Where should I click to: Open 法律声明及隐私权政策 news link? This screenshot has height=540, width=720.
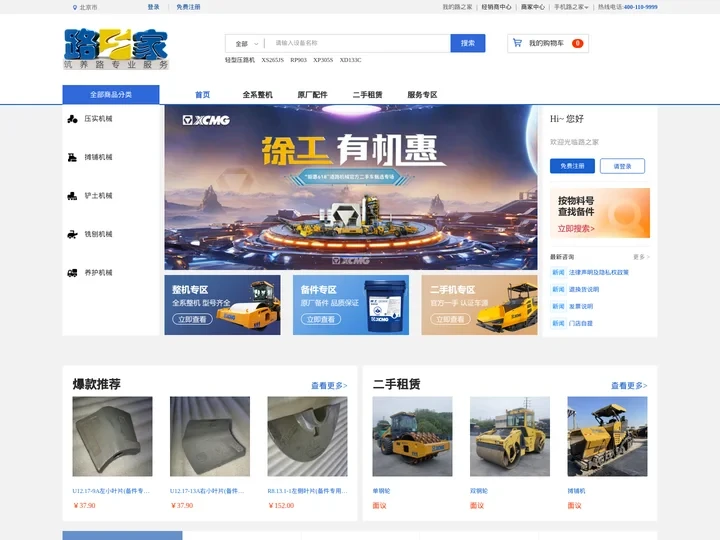pyautogui.click(x=599, y=272)
